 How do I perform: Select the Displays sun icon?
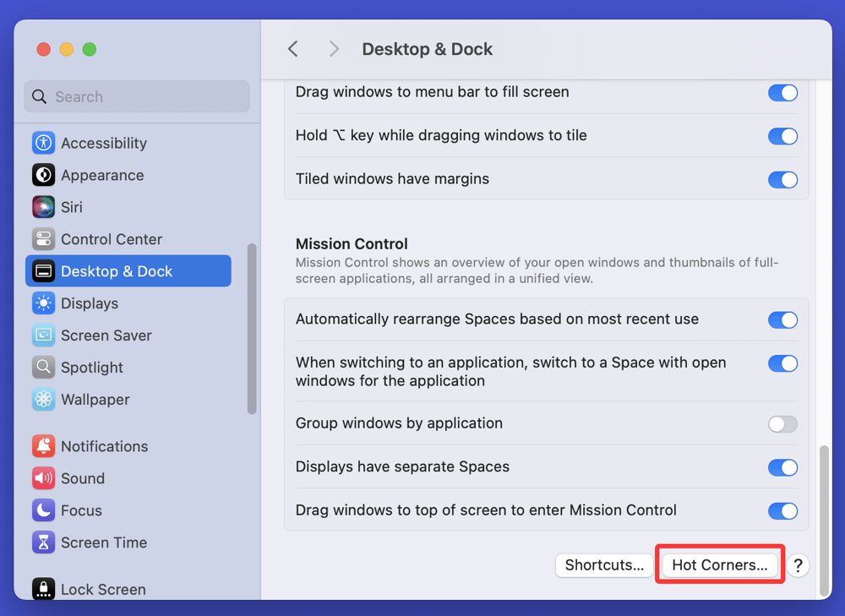pyautogui.click(x=43, y=303)
